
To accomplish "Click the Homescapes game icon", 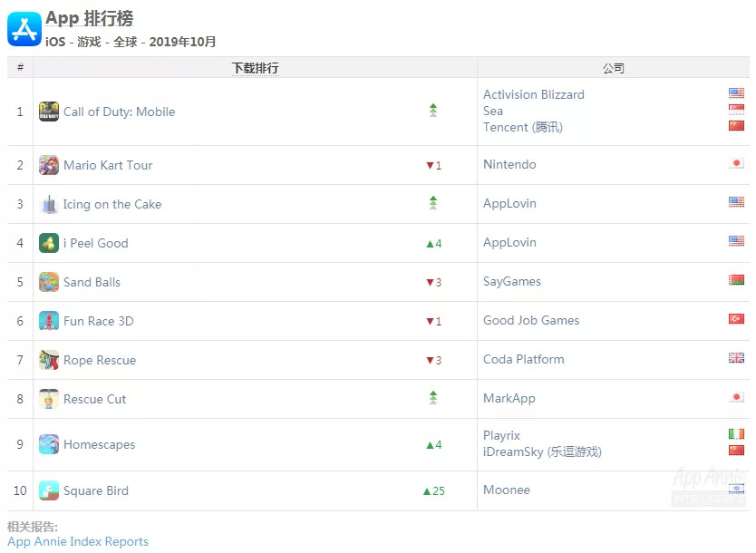I will click(x=49, y=444).
